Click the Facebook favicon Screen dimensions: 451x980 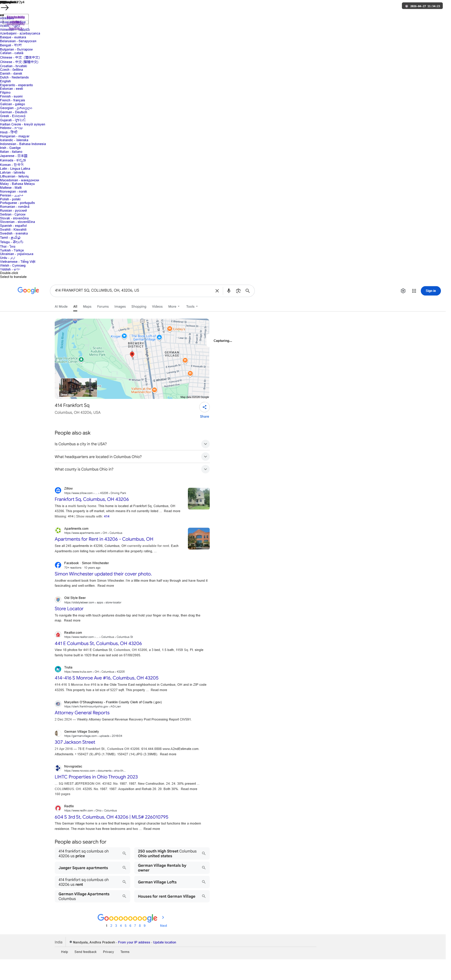click(x=58, y=565)
